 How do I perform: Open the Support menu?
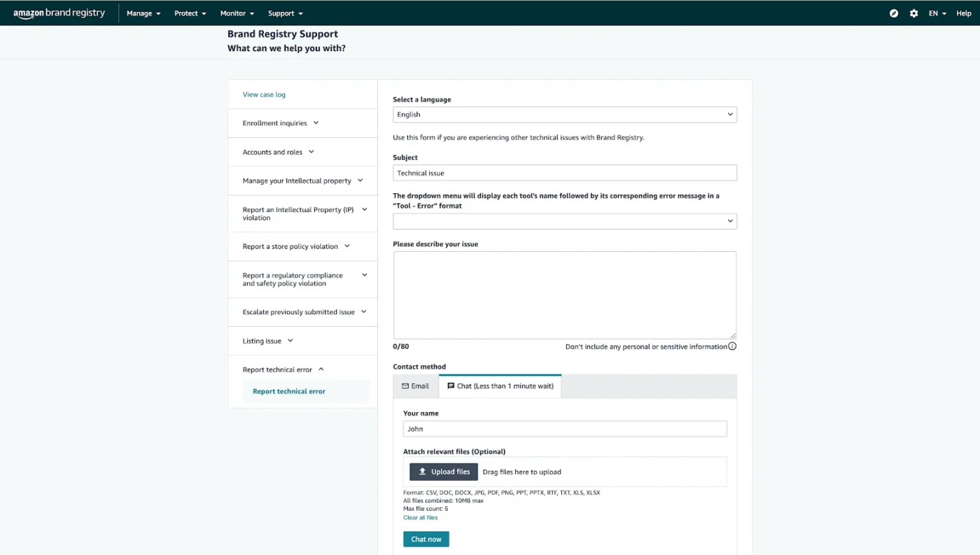tap(285, 13)
